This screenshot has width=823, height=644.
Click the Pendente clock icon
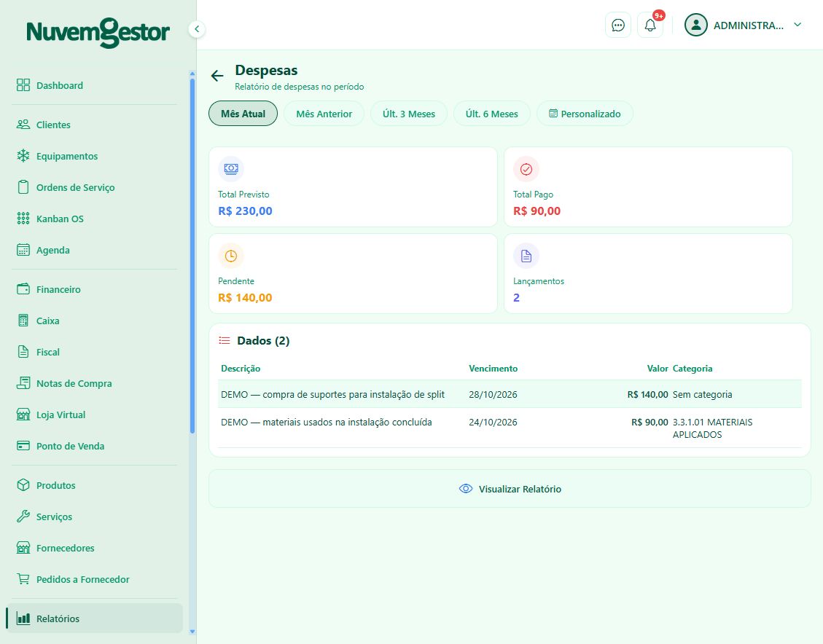231,256
